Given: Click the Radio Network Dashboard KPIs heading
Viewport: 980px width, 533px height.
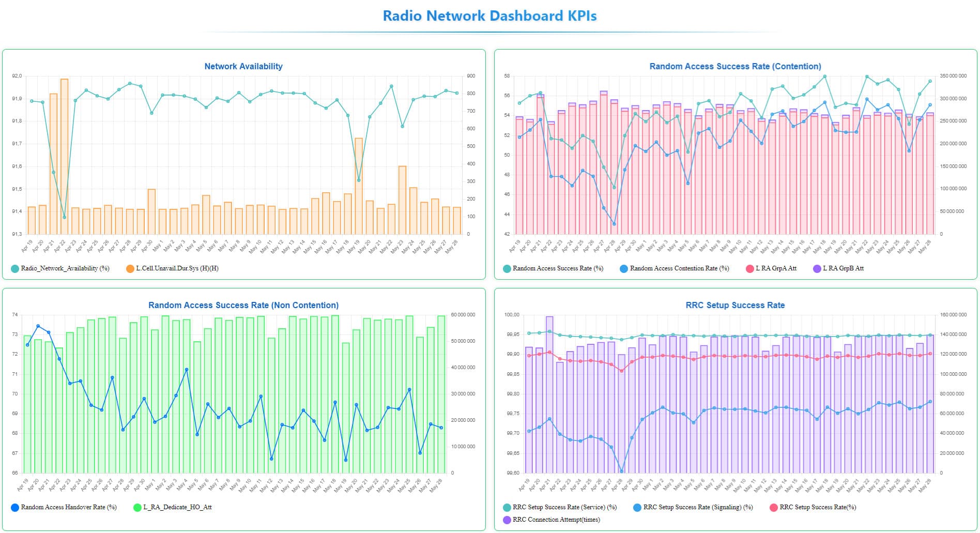Looking at the screenshot, I should [x=489, y=16].
